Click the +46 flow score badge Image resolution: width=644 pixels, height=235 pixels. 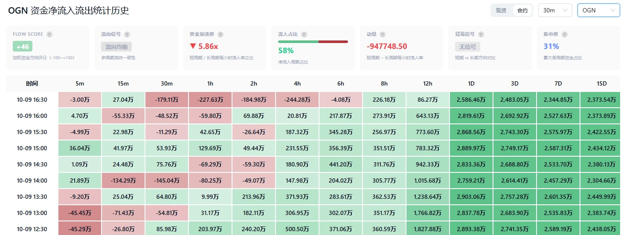[23, 46]
